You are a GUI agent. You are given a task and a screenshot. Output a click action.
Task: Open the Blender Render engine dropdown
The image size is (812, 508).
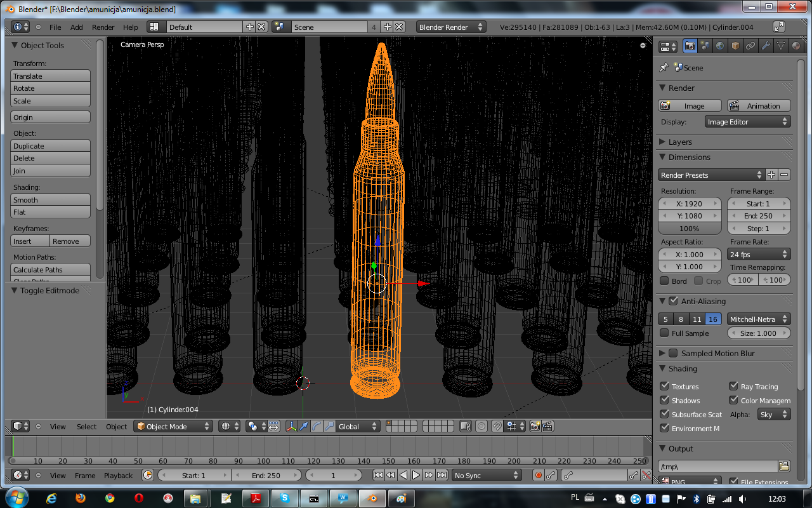pos(451,27)
